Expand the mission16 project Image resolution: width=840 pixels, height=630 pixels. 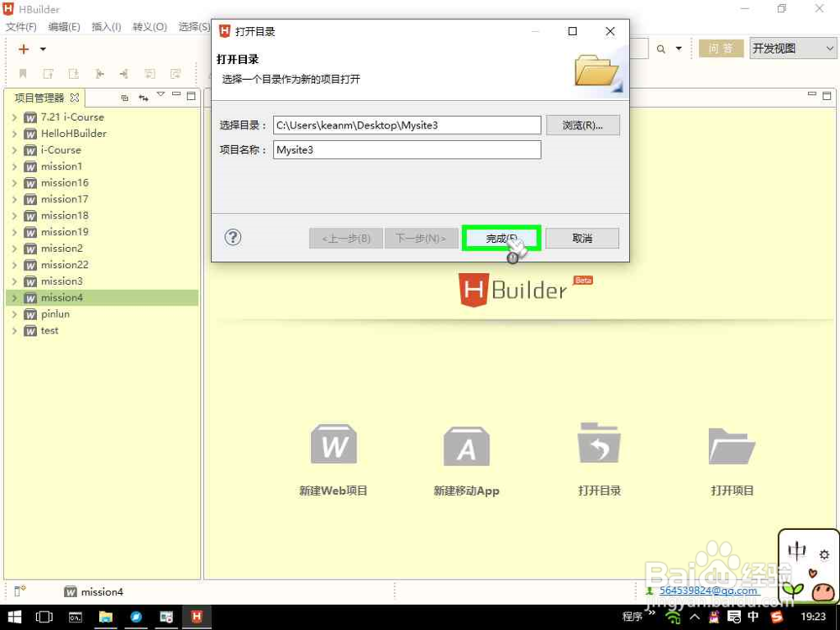point(14,183)
